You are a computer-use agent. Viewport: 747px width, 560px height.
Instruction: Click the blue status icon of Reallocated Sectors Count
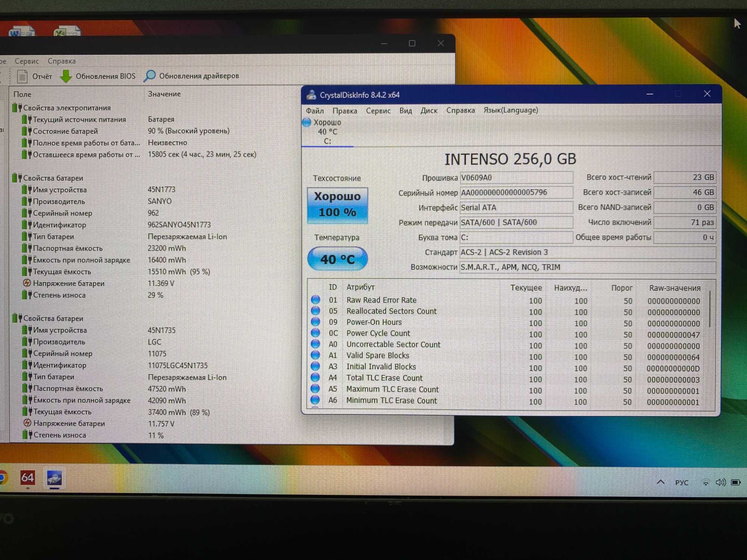tap(316, 311)
